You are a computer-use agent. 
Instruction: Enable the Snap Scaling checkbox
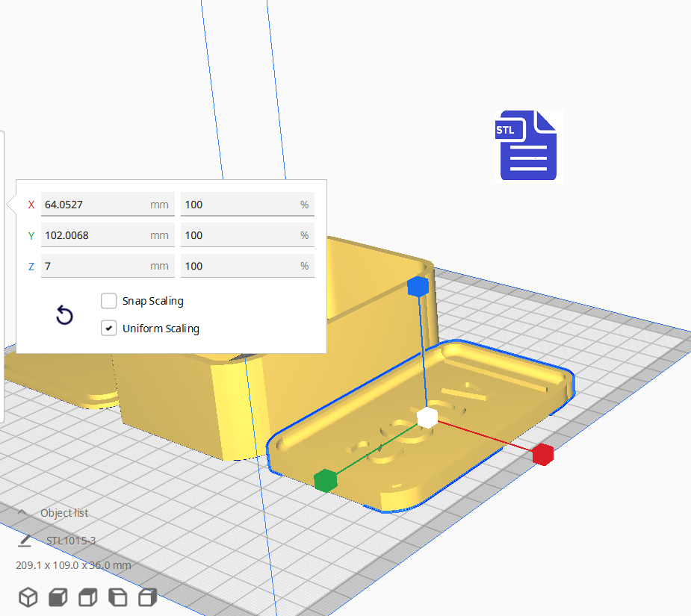click(109, 301)
